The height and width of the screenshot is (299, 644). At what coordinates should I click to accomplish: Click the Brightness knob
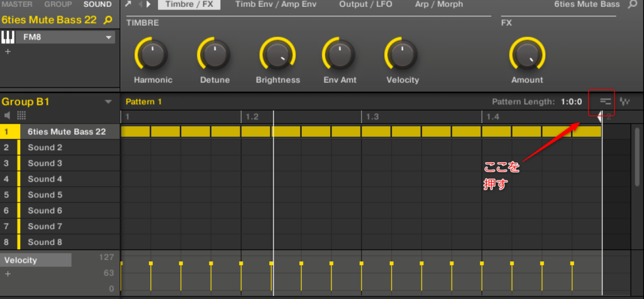(x=277, y=54)
